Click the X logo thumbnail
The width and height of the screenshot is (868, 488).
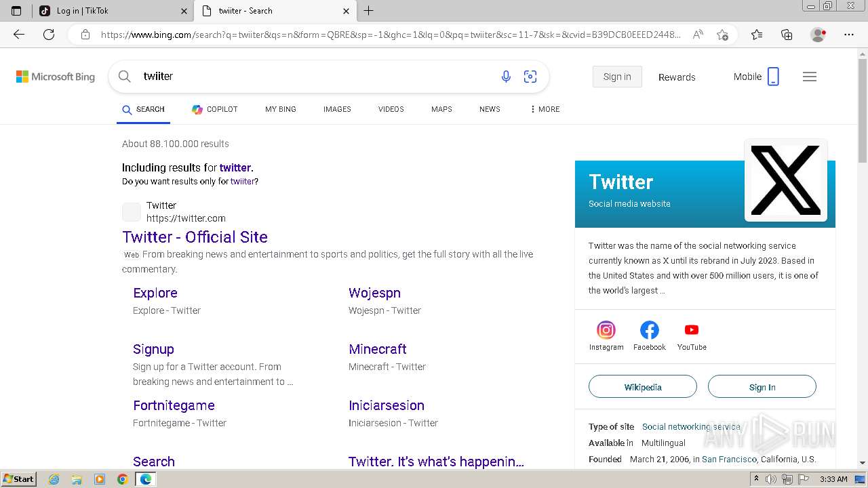(x=786, y=180)
